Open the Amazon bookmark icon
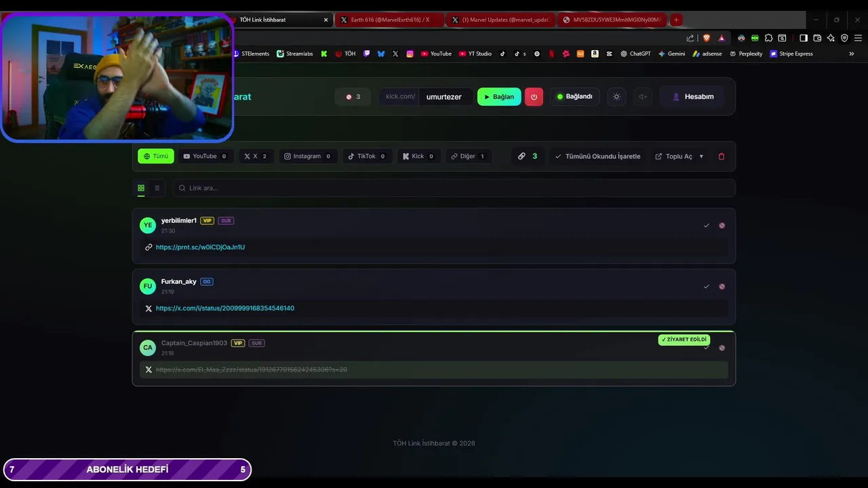Viewport: 868px width, 488px height. [x=595, y=54]
